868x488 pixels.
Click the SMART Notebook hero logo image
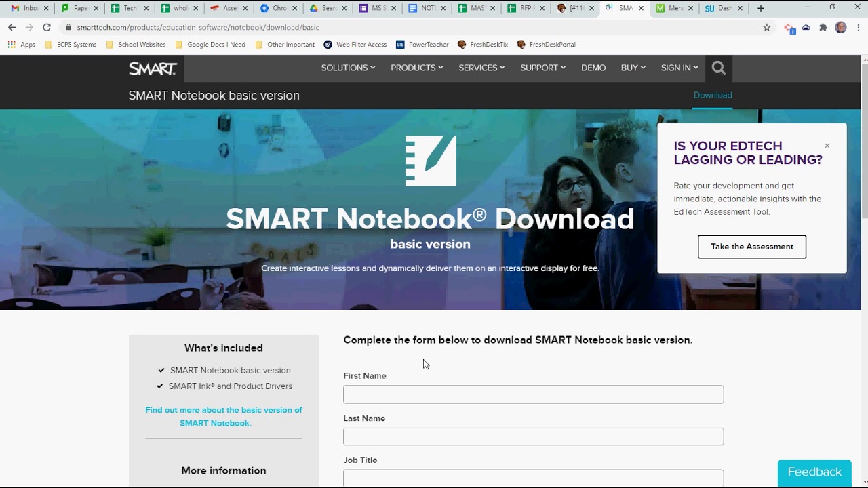click(x=431, y=161)
